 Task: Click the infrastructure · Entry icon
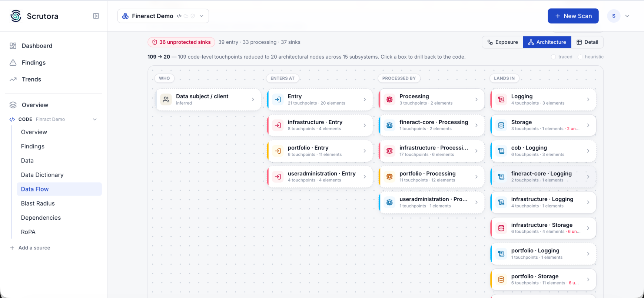pyautogui.click(x=278, y=125)
